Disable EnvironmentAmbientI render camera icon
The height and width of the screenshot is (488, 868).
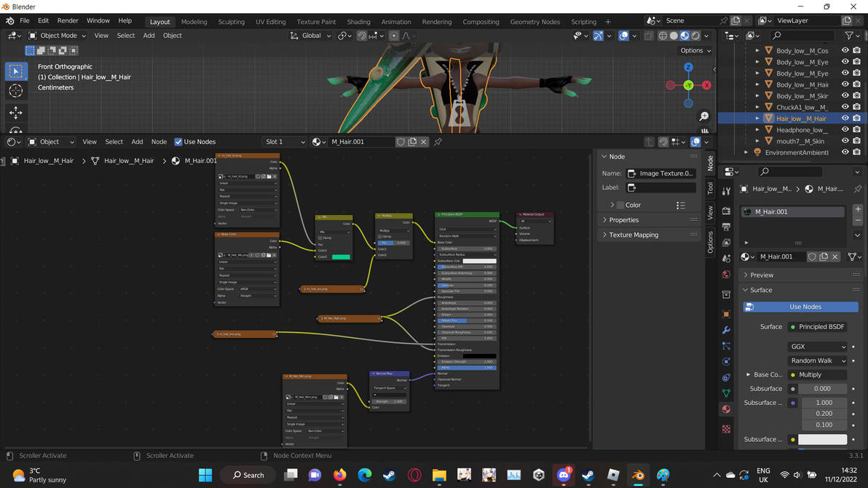click(x=856, y=152)
